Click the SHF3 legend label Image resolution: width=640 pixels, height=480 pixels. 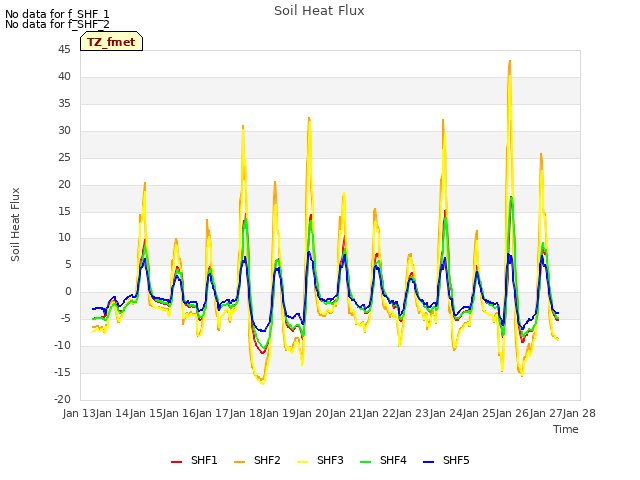point(330,460)
